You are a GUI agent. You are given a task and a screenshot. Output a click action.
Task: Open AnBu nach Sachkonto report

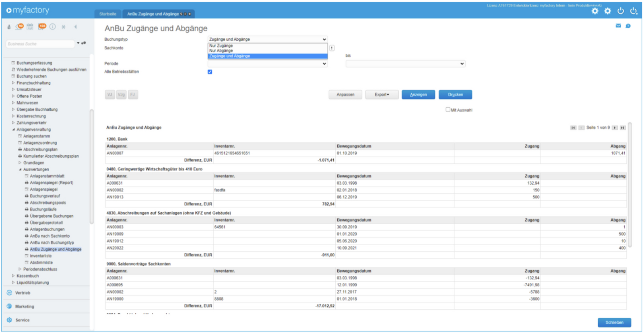[x=50, y=236]
